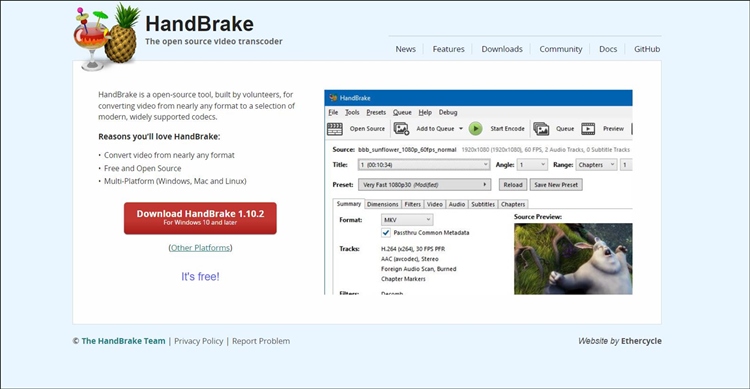Click the Download HandBrake 1.10.2 button
The image size is (750, 389).
(200, 218)
